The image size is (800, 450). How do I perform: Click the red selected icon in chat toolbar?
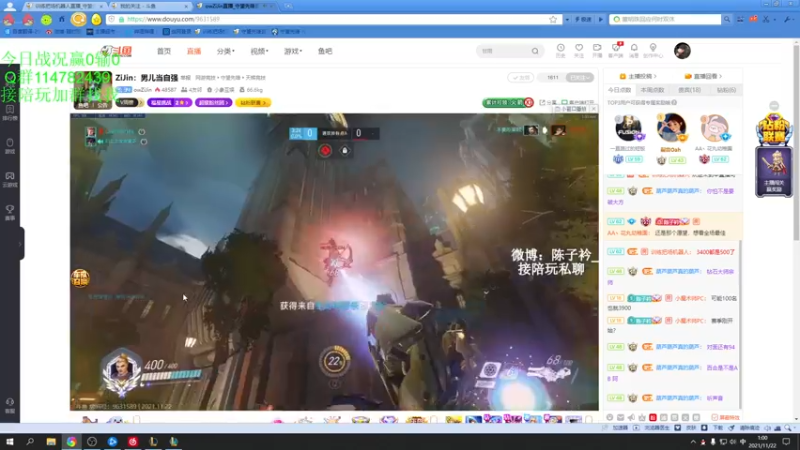point(653,417)
